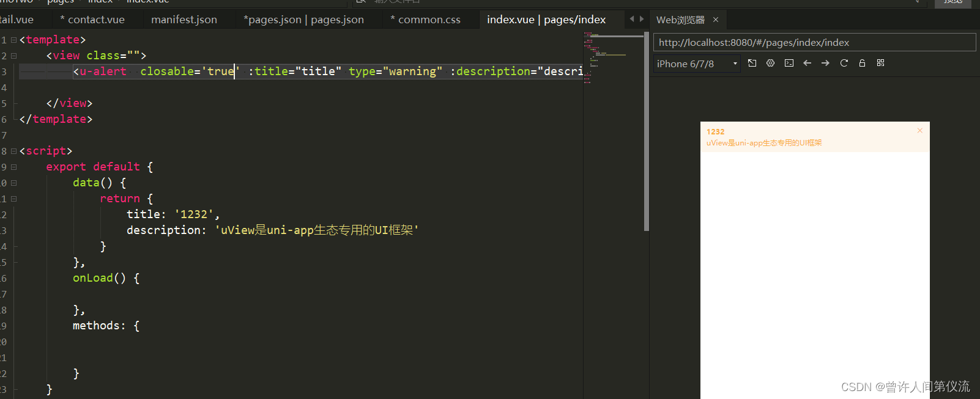The width and height of the screenshot is (980, 399).
Task: Show the QR code icon
Action: pyautogui.click(x=881, y=63)
